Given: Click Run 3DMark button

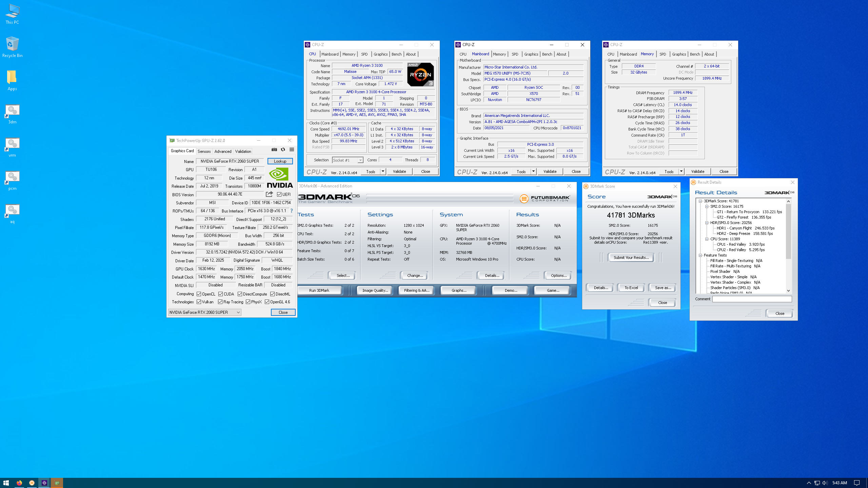Looking at the screenshot, I should tap(319, 290).
